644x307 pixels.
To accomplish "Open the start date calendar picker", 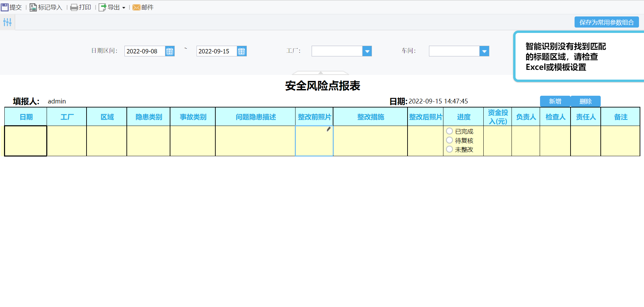I will coord(170,51).
